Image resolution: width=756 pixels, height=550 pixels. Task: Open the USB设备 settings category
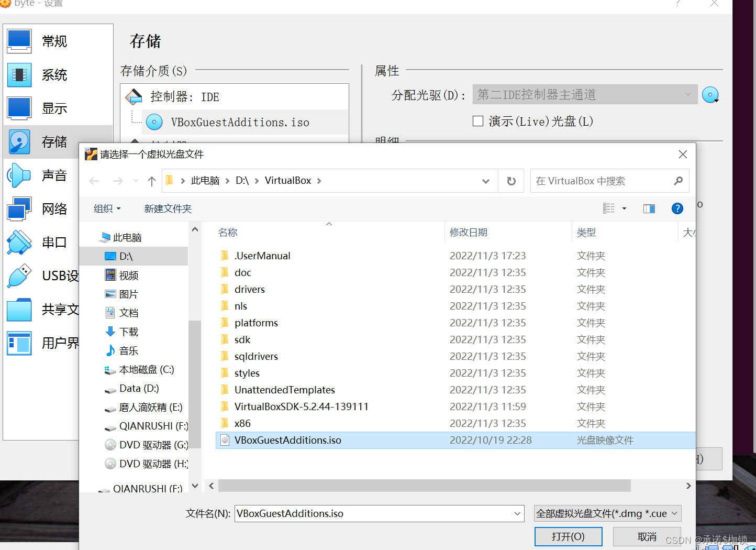42,276
